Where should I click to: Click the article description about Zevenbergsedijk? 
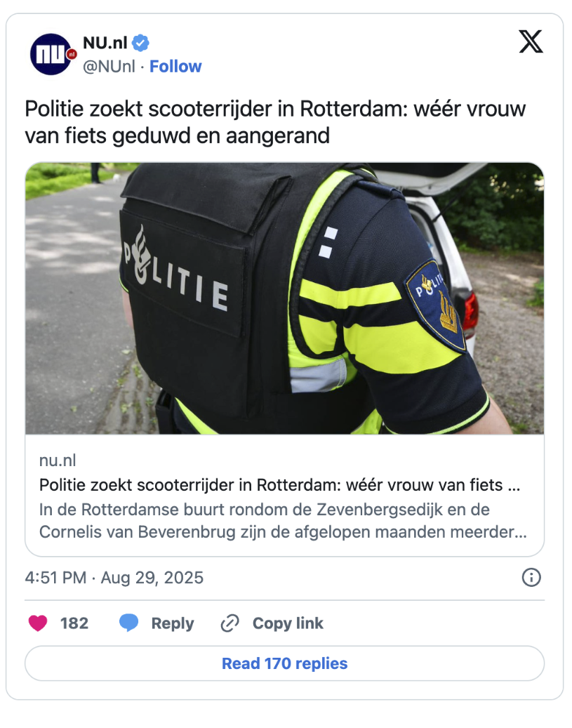(283, 520)
